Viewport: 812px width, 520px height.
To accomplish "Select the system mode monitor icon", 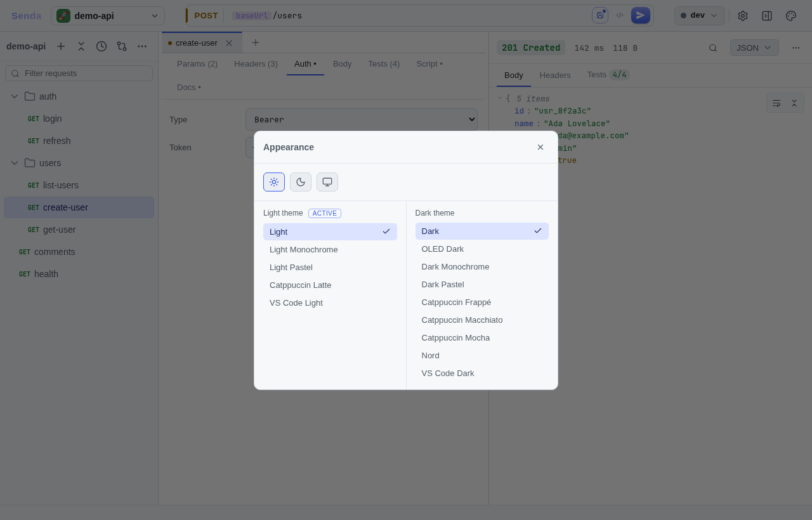I will click(x=327, y=182).
